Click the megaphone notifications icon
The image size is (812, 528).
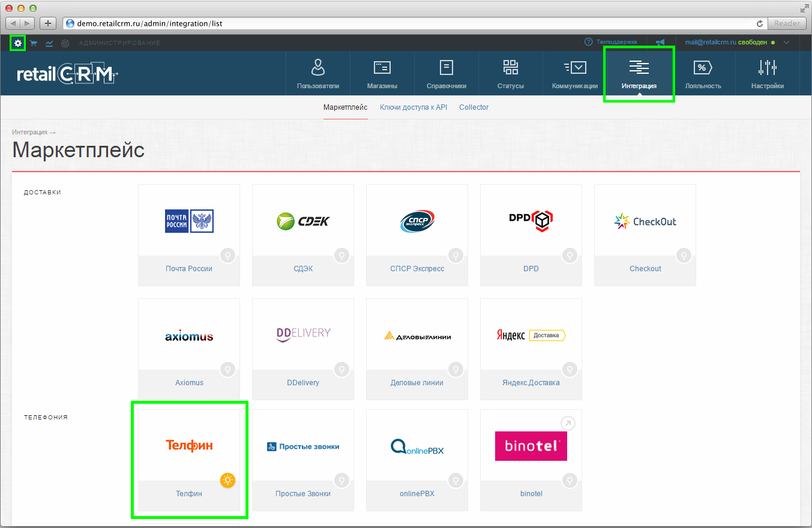[660, 43]
